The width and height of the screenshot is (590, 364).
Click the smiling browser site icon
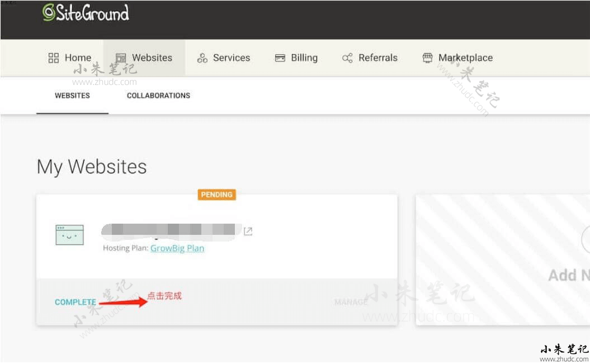click(x=69, y=235)
